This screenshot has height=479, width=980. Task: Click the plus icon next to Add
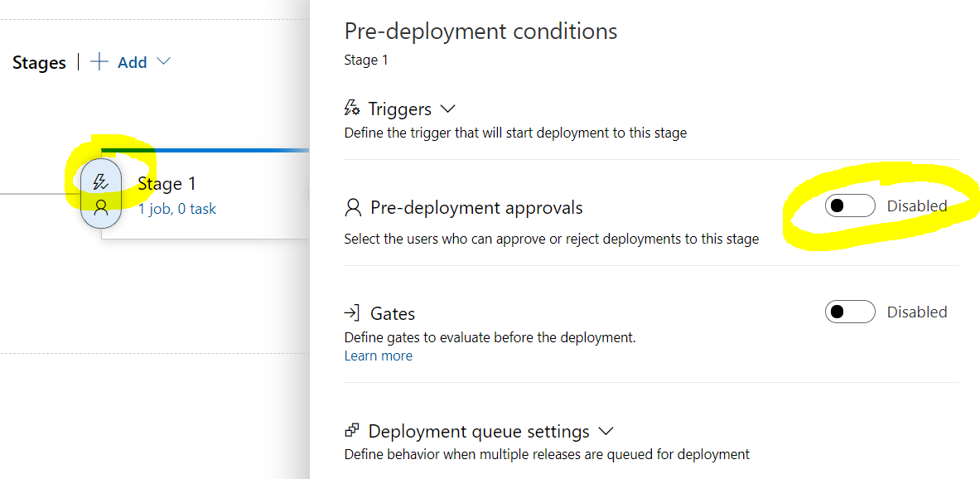(x=99, y=61)
